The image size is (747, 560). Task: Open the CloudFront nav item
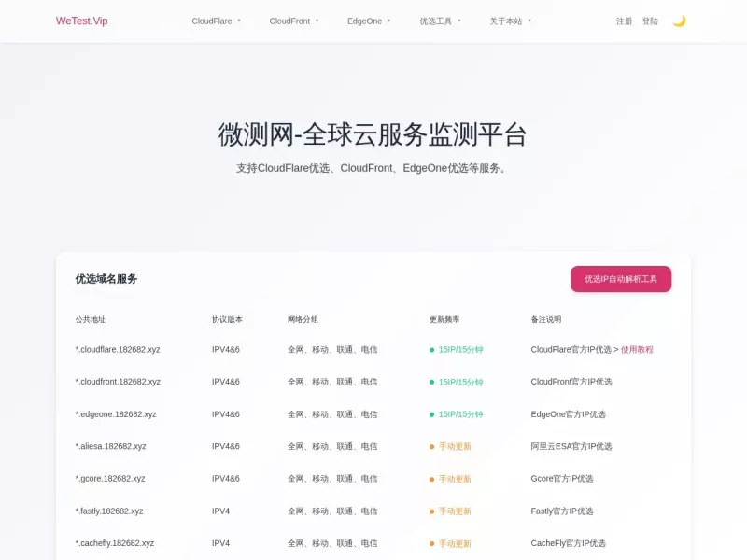pyautogui.click(x=289, y=21)
